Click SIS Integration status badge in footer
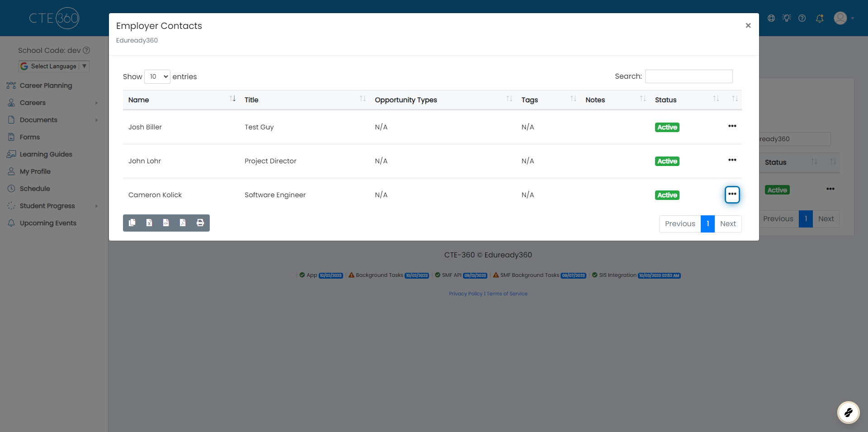This screenshot has height=432, width=868. 659,275
